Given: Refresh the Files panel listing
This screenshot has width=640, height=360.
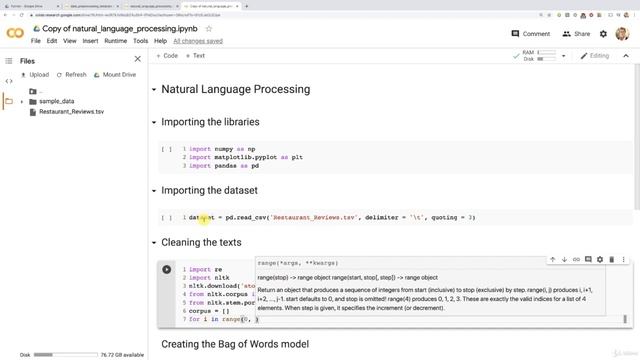Looking at the screenshot, I should (71, 75).
